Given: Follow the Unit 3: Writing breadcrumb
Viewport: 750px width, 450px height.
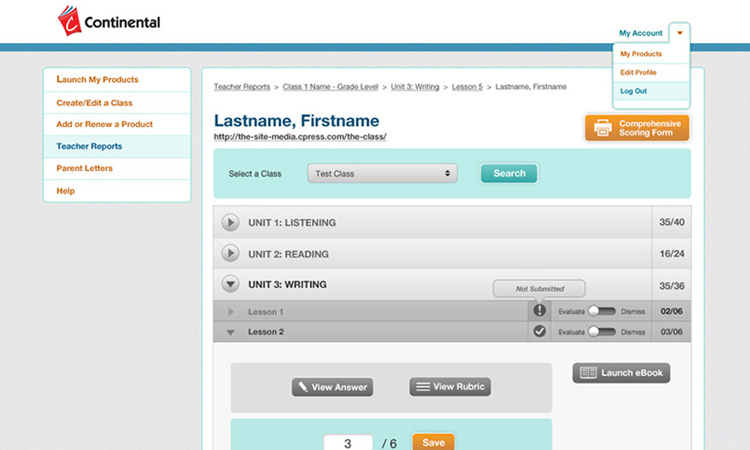Looking at the screenshot, I should [415, 87].
